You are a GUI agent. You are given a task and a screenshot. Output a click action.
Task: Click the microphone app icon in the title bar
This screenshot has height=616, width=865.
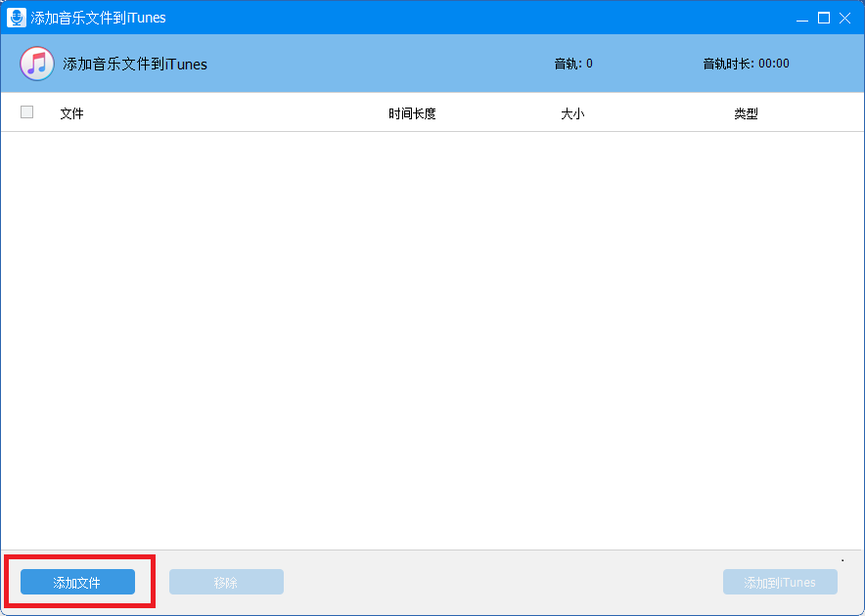pos(16,18)
